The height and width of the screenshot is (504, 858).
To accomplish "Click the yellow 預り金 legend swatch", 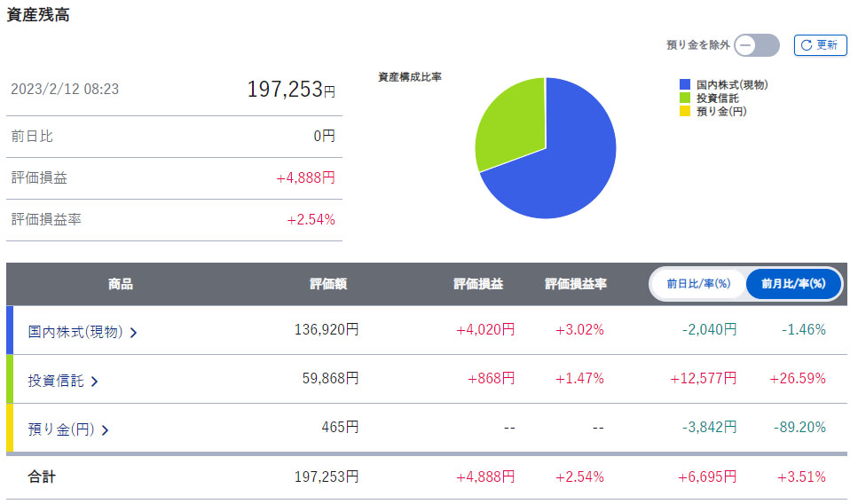I will (684, 112).
